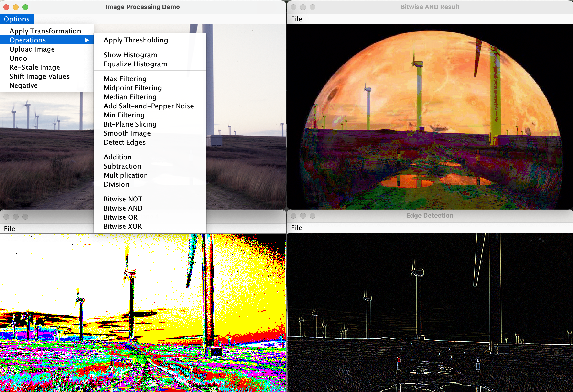Choose Detect Edges
This screenshot has width=573, height=392.
point(124,142)
